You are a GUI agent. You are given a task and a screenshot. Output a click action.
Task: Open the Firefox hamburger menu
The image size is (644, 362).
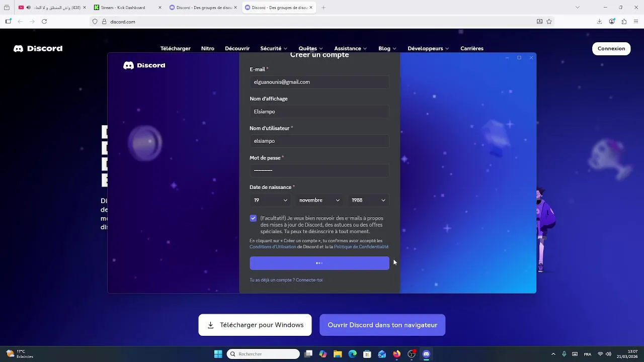(x=636, y=22)
